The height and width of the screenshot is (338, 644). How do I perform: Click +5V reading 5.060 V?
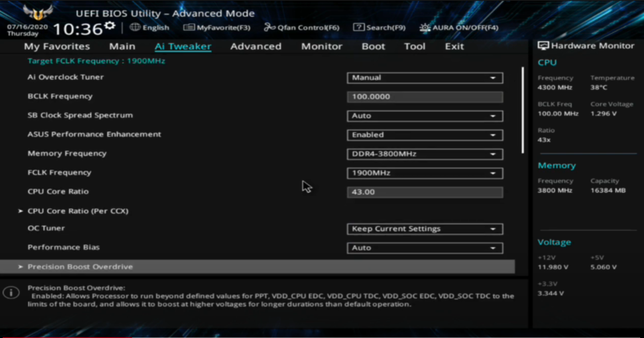pos(604,267)
